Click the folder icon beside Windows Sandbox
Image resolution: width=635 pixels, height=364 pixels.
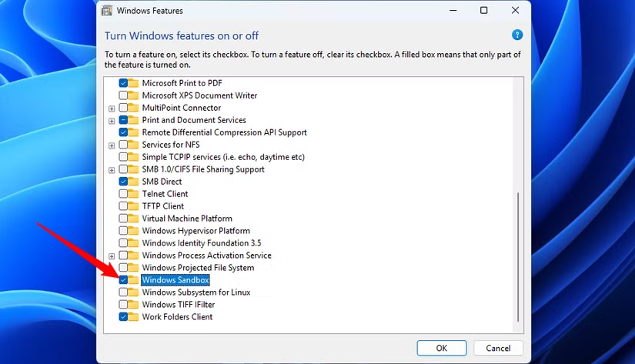click(x=134, y=280)
